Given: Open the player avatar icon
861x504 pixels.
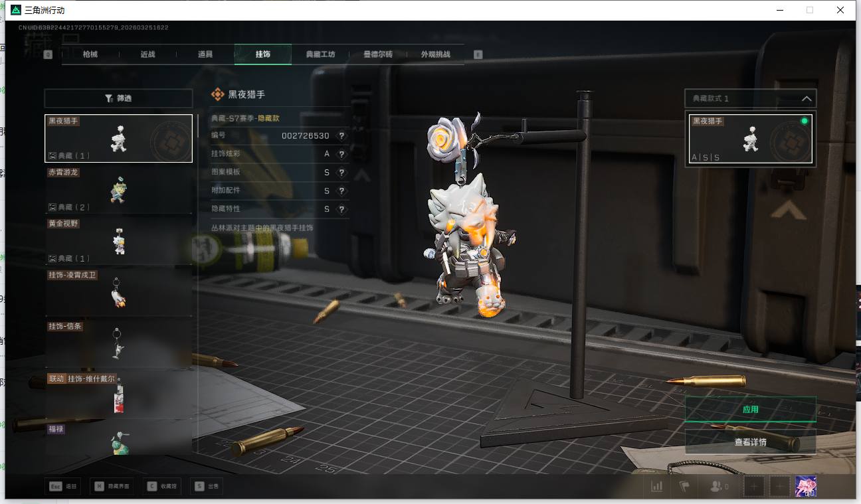Looking at the screenshot, I should point(806,487).
